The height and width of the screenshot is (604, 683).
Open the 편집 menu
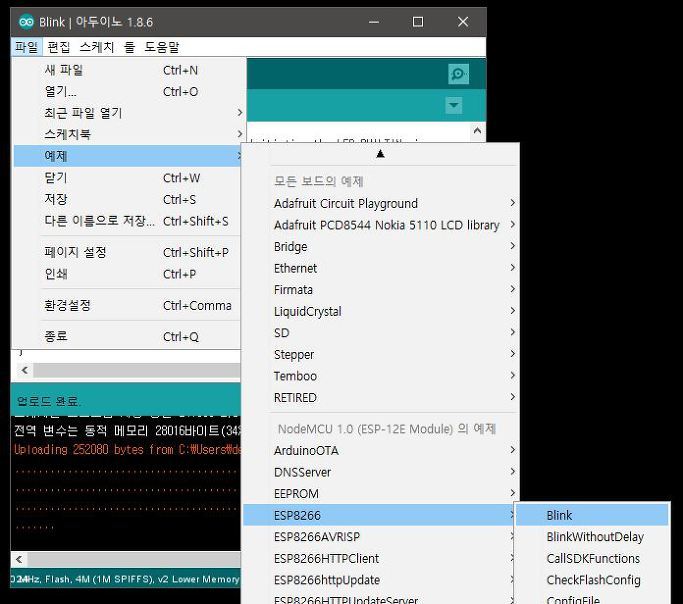pyautogui.click(x=58, y=47)
